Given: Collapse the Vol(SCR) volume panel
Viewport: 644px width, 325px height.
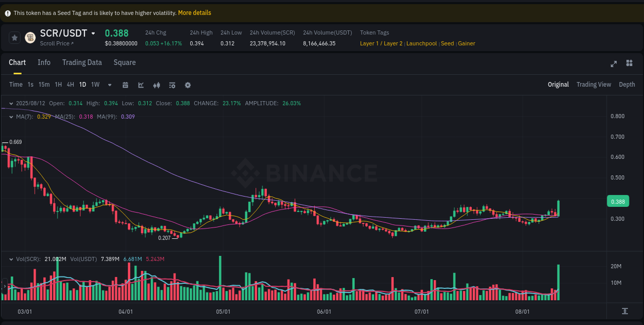Looking at the screenshot, I should coord(11,258).
